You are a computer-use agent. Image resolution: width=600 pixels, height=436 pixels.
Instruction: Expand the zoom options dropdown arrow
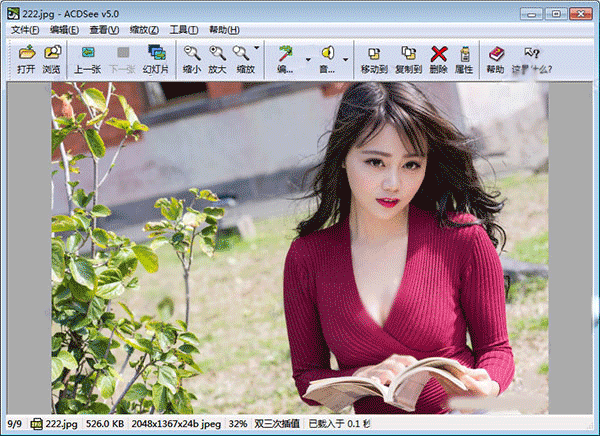257,48
